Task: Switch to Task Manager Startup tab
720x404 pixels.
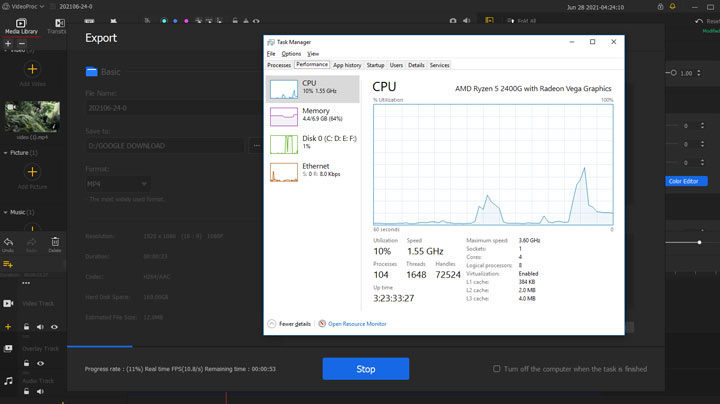Action: [375, 65]
